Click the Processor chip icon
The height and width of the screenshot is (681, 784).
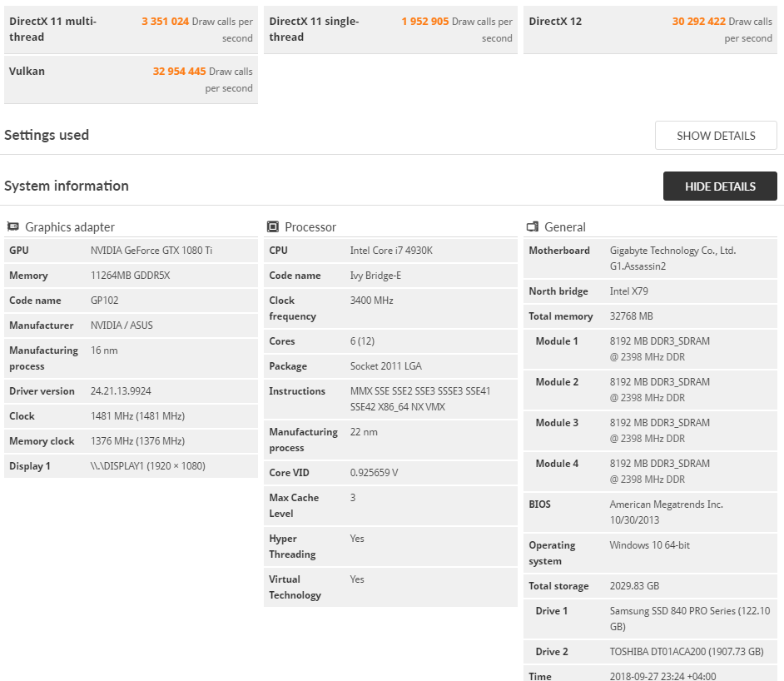pos(273,227)
